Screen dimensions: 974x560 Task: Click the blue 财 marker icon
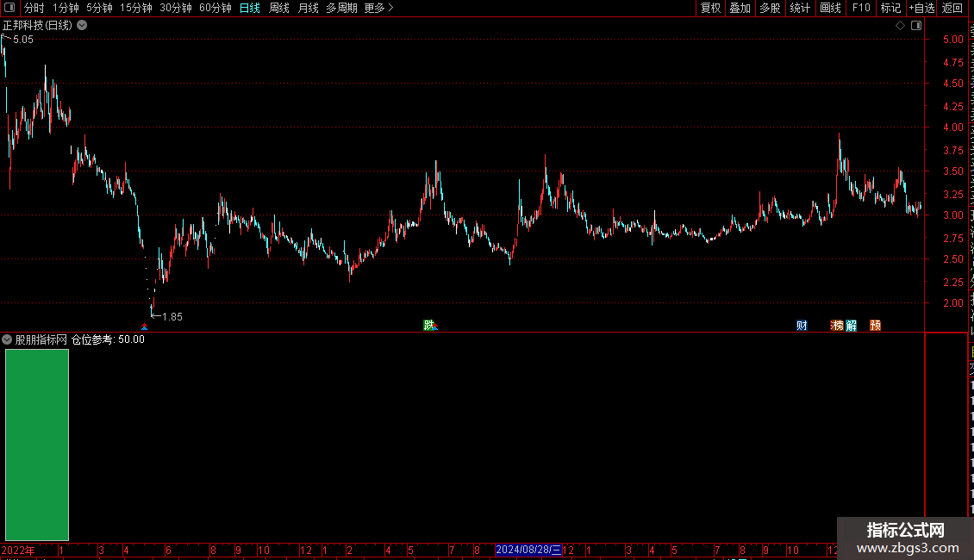802,326
